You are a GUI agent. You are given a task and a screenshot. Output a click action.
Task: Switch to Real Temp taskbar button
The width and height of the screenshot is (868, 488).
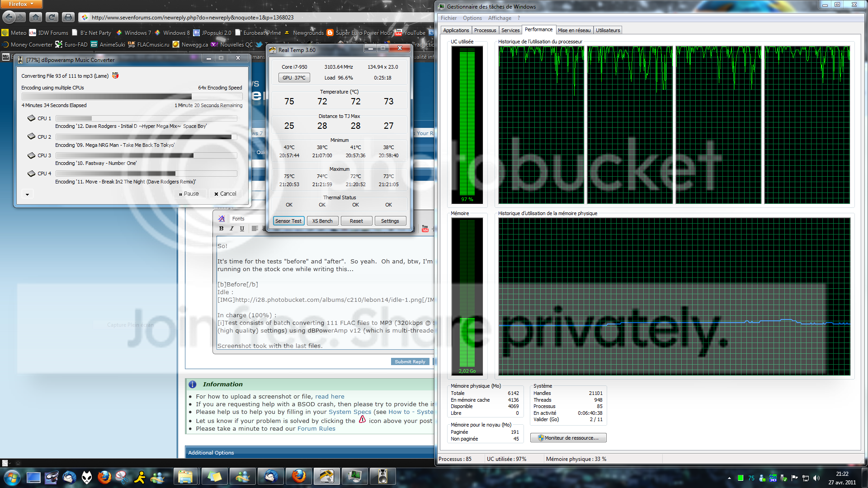[326, 477]
